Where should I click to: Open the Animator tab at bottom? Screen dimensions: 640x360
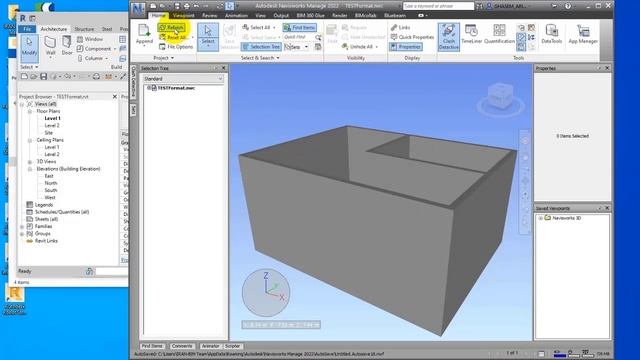coord(210,346)
